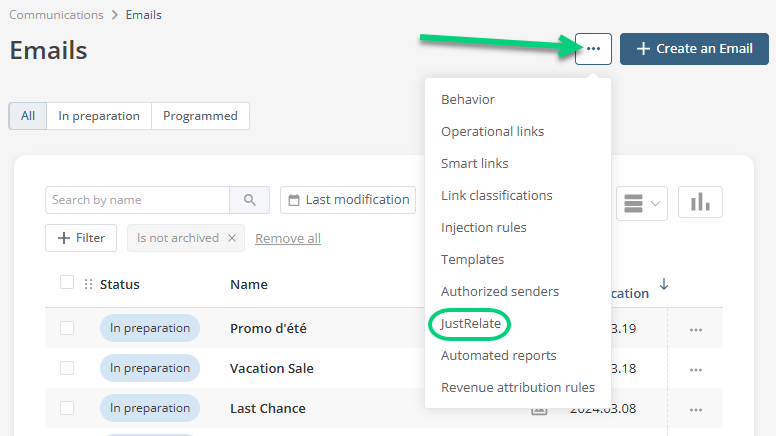
Task: Open the Last modification date filter
Action: pos(348,200)
